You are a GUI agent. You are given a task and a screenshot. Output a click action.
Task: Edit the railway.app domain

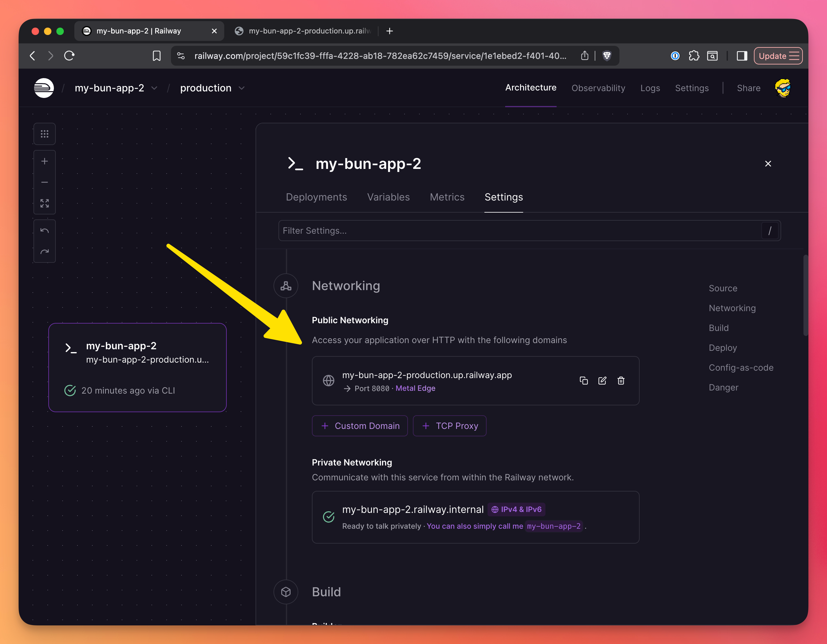pyautogui.click(x=602, y=381)
